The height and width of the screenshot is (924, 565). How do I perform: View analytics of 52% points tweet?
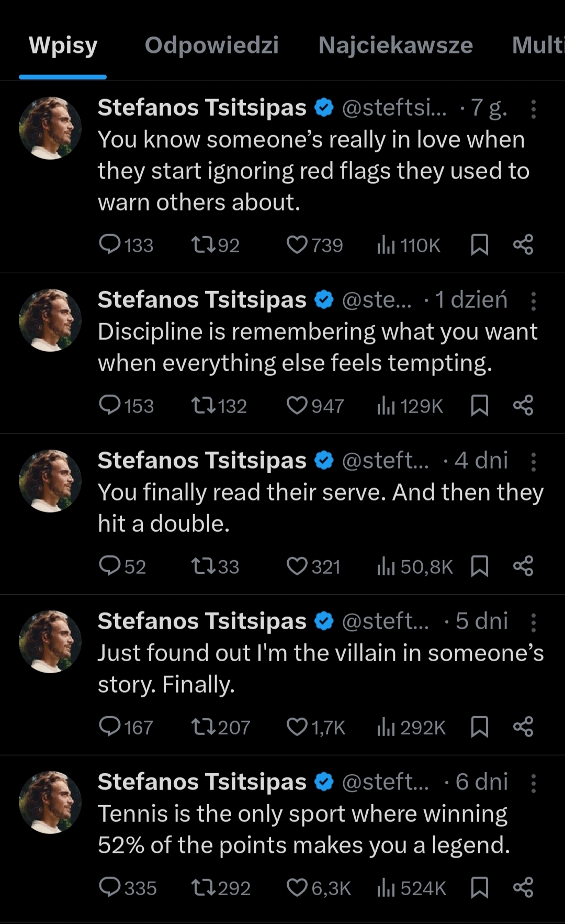coord(386,888)
